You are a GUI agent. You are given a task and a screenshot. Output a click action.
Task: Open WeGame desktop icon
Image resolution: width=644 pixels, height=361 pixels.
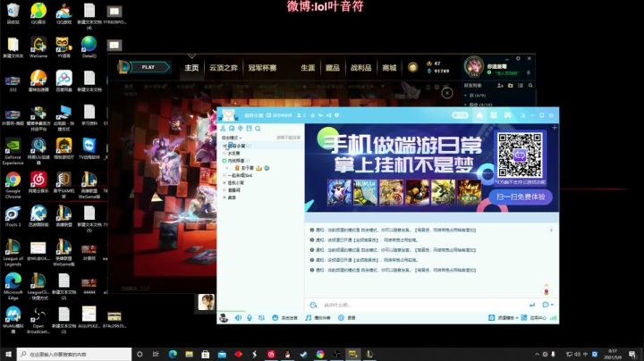pyautogui.click(x=38, y=46)
